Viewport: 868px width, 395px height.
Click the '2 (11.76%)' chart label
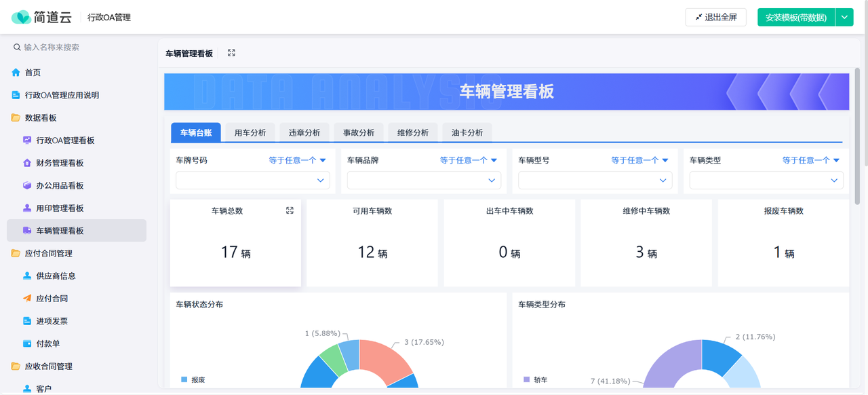pyautogui.click(x=755, y=337)
